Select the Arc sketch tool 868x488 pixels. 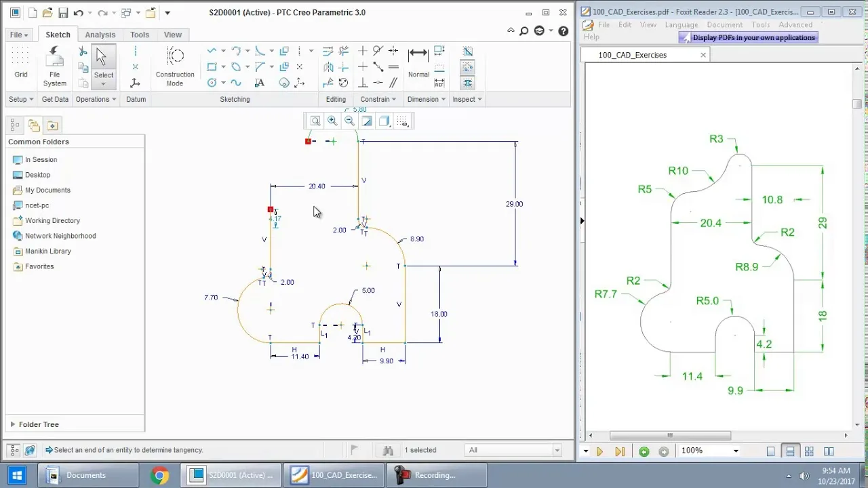coord(236,51)
